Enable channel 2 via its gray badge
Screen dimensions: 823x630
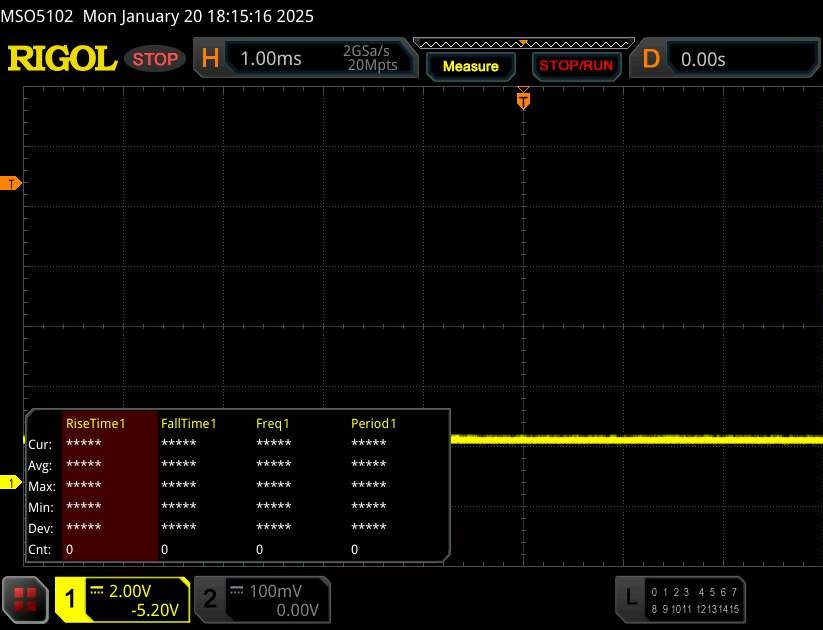click(x=210, y=599)
